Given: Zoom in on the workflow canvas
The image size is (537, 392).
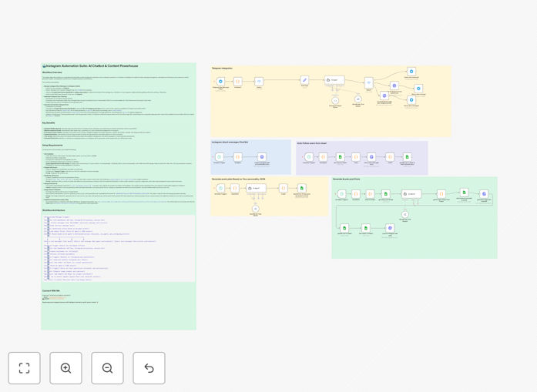Looking at the screenshot, I should click(x=65, y=368).
